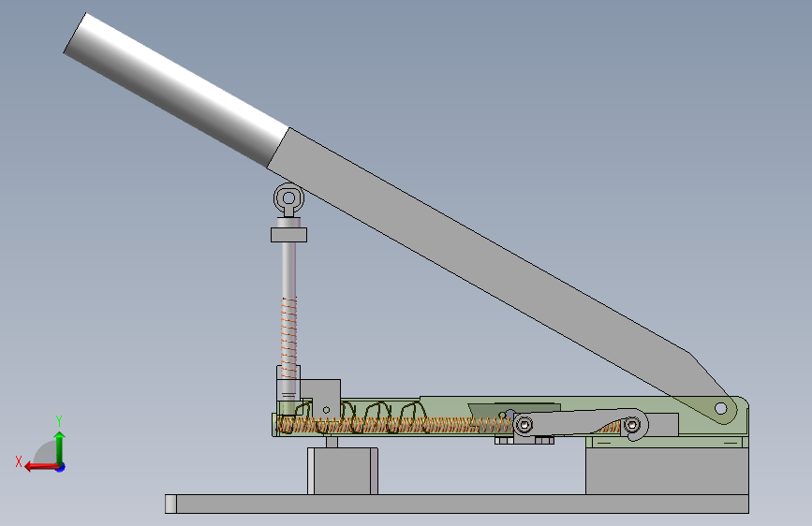Click the X label on the axis triad
The height and width of the screenshot is (526, 812).
19,461
